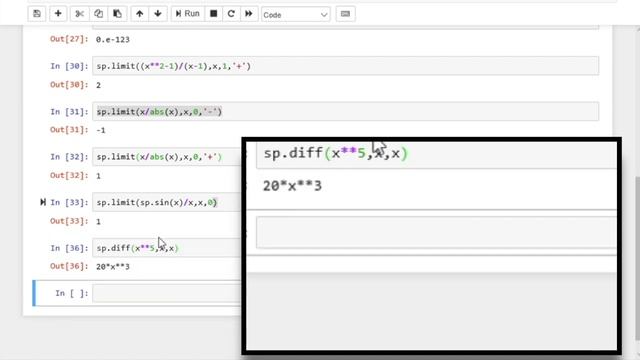Screen dimensions: 640x360
Task: Click cell In [33] sin limit input
Action: click(167, 202)
